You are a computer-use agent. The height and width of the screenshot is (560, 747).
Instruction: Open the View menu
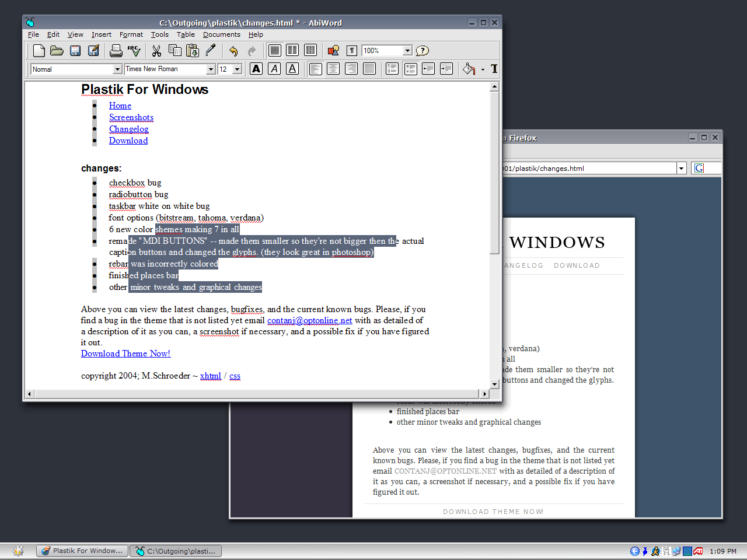75,34
